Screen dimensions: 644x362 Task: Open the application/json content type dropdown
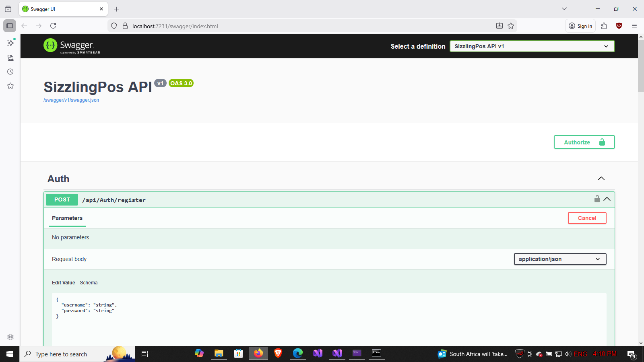560,259
